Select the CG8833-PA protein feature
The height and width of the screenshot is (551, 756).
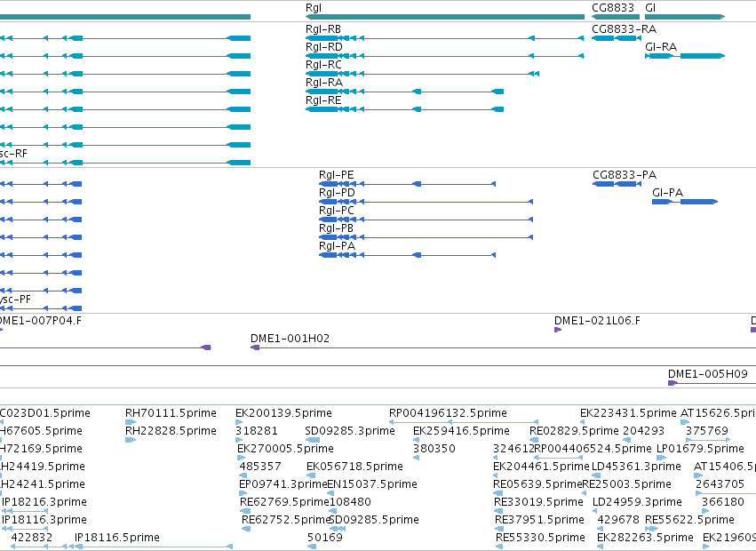tap(617, 184)
